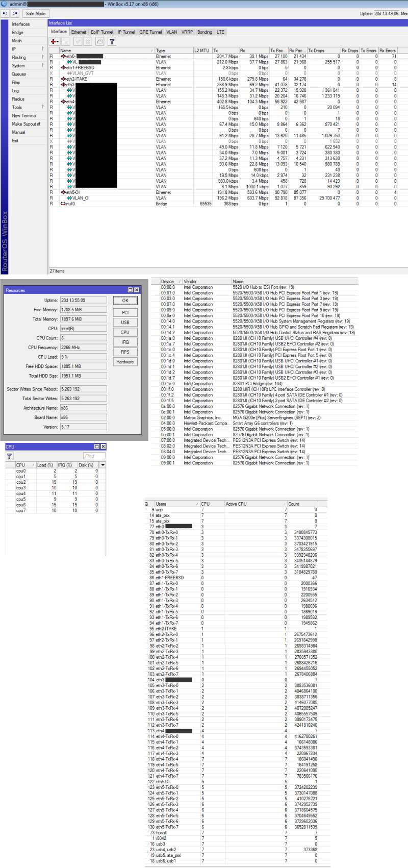Click the PCI button in Resources
Viewport: 408px width, 868px height.
coord(125,312)
